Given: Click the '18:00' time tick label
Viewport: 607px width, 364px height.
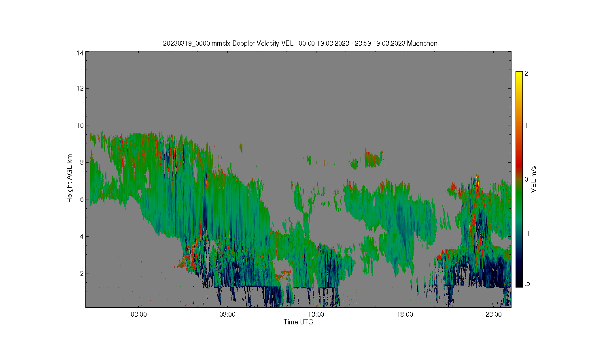Looking at the screenshot, I should pos(405,314).
